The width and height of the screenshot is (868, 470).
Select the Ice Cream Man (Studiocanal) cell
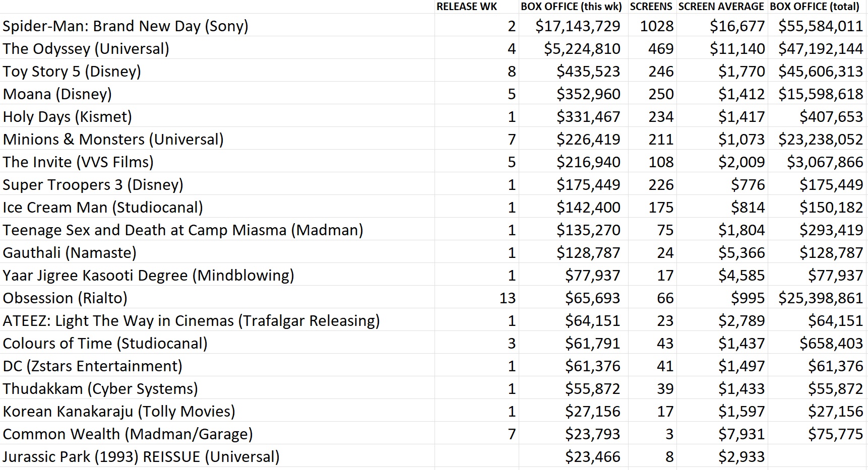click(x=103, y=208)
